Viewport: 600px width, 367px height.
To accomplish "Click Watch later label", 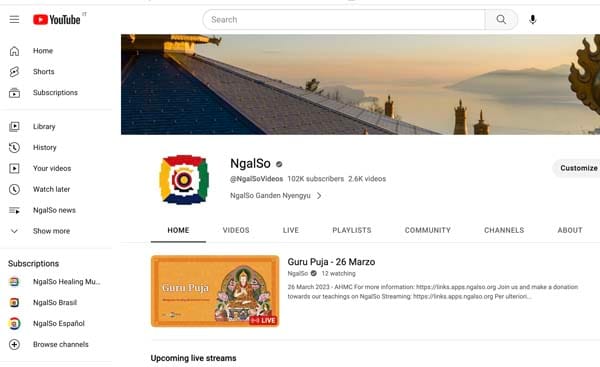I will coord(51,189).
